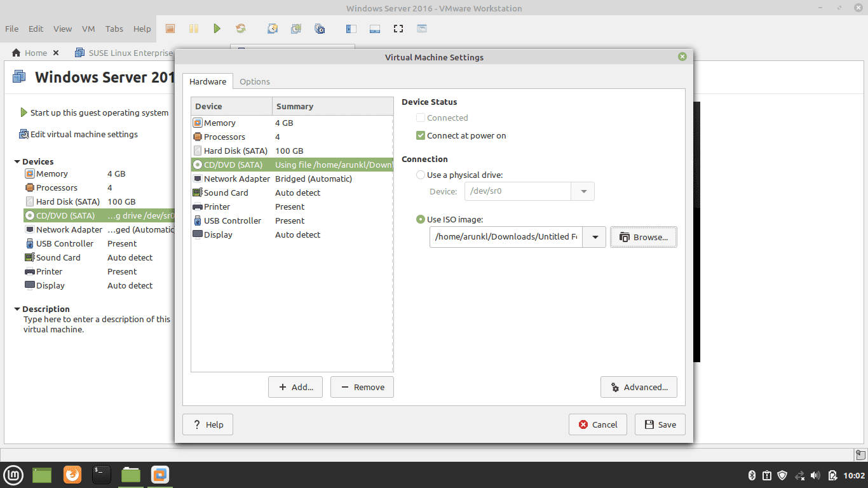Click the revert to snapshot toolbar icon
Viewport: 868px width, 488px height.
coord(296,29)
